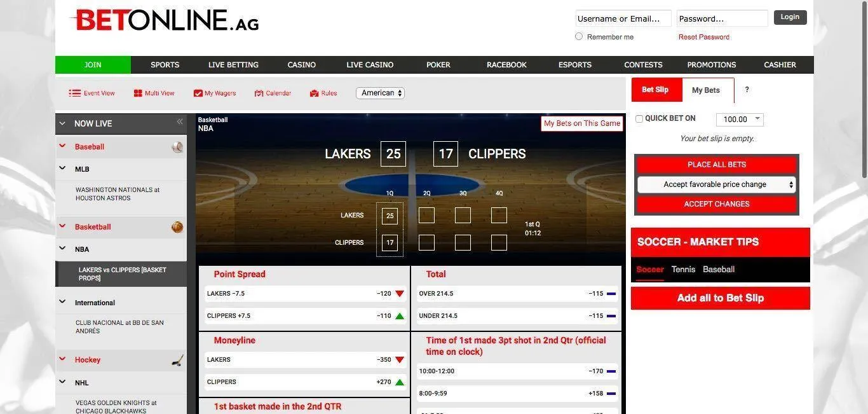This screenshot has height=414, width=868.
Task: Click the Reset Password link
Action: pyautogui.click(x=704, y=37)
